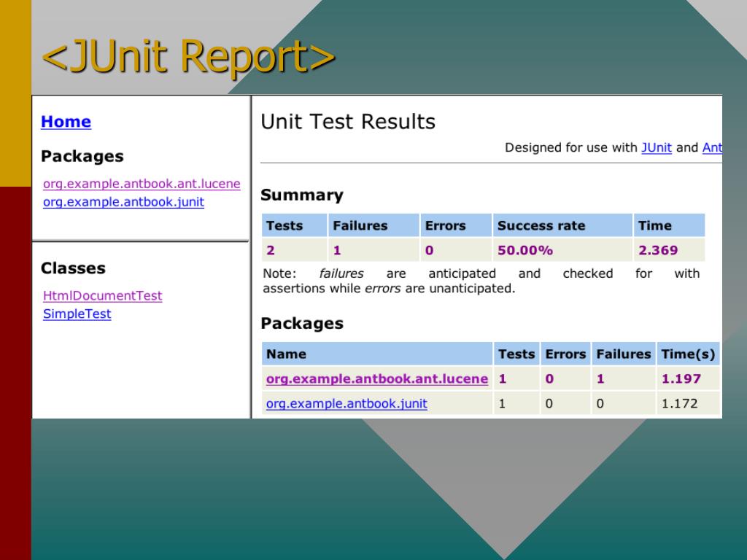Select the Errors header in Packages table
This screenshot has height=560, width=747.
[x=565, y=354]
